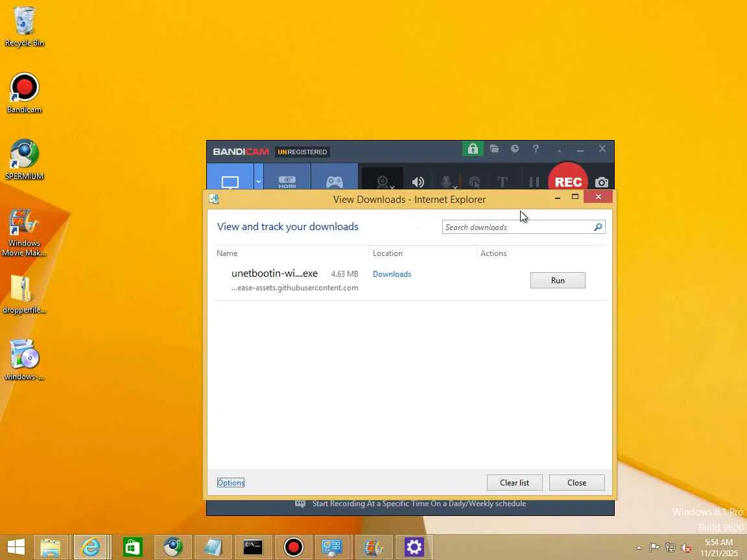Open the Recycle Bin desktop icon
Screen dimensions: 747x560
24,26
